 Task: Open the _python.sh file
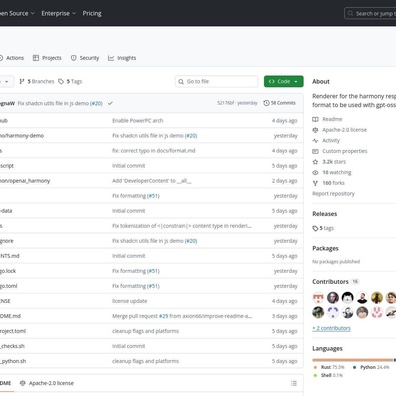[13, 361]
